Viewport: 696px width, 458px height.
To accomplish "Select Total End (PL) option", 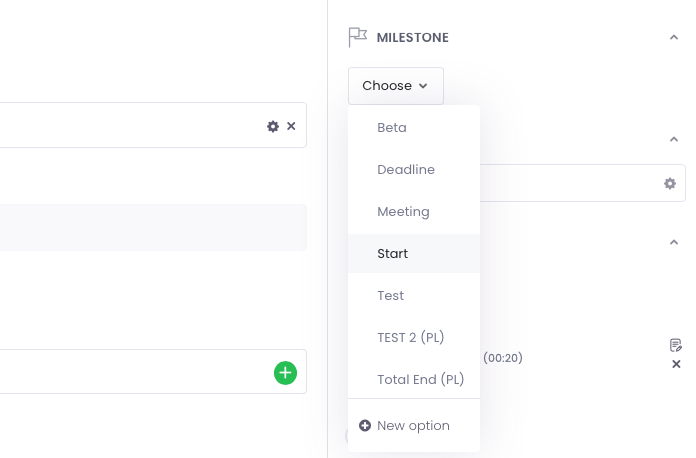I will 414,379.
